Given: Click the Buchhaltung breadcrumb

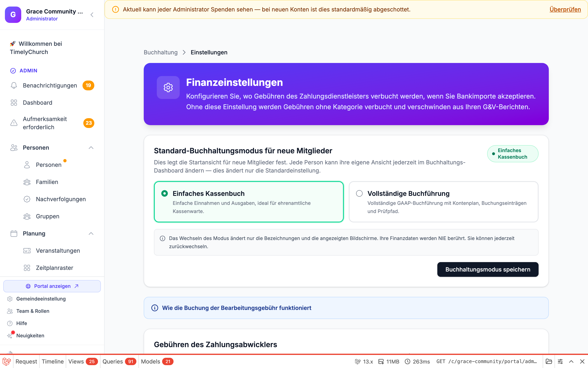Looking at the screenshot, I should tap(161, 52).
